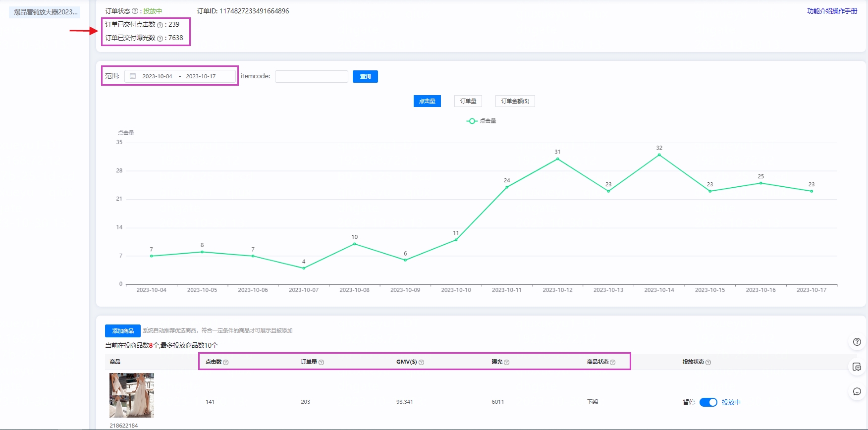Click help icon next to 订单已交付点击数
868x430 pixels.
click(160, 25)
